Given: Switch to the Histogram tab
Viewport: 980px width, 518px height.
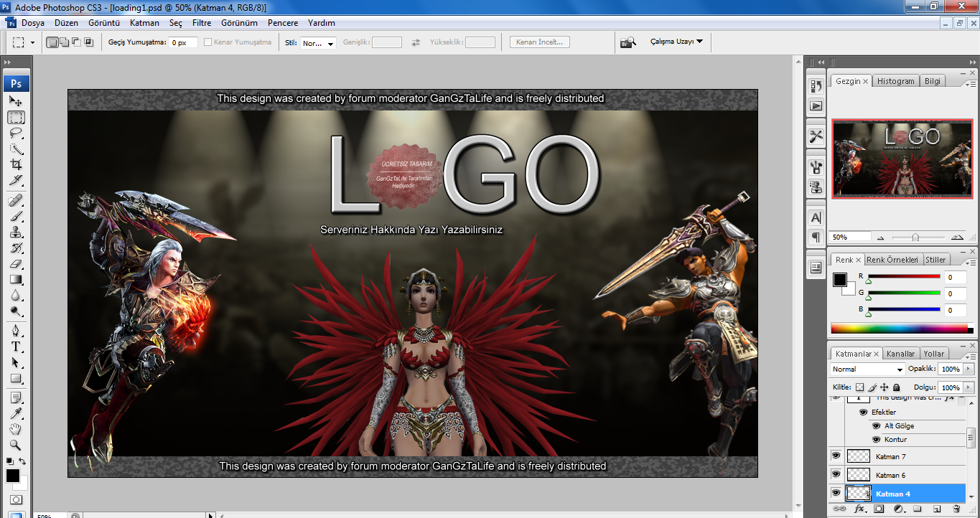Looking at the screenshot, I should tap(896, 81).
